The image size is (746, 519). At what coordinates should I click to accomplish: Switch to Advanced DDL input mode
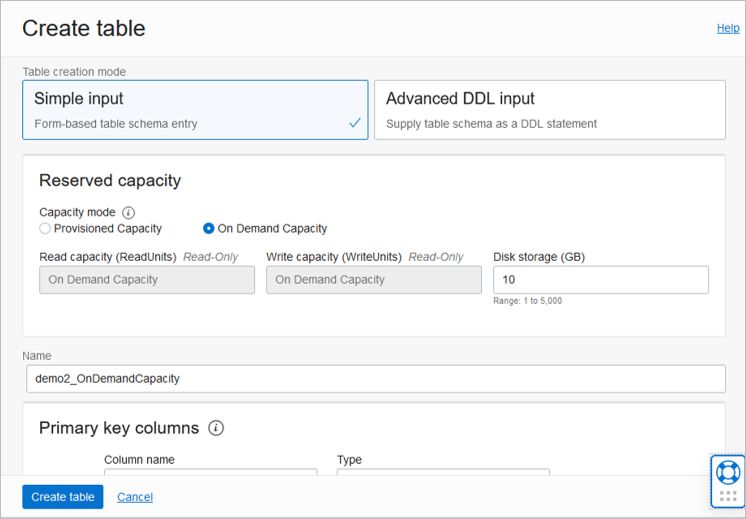pos(549,110)
